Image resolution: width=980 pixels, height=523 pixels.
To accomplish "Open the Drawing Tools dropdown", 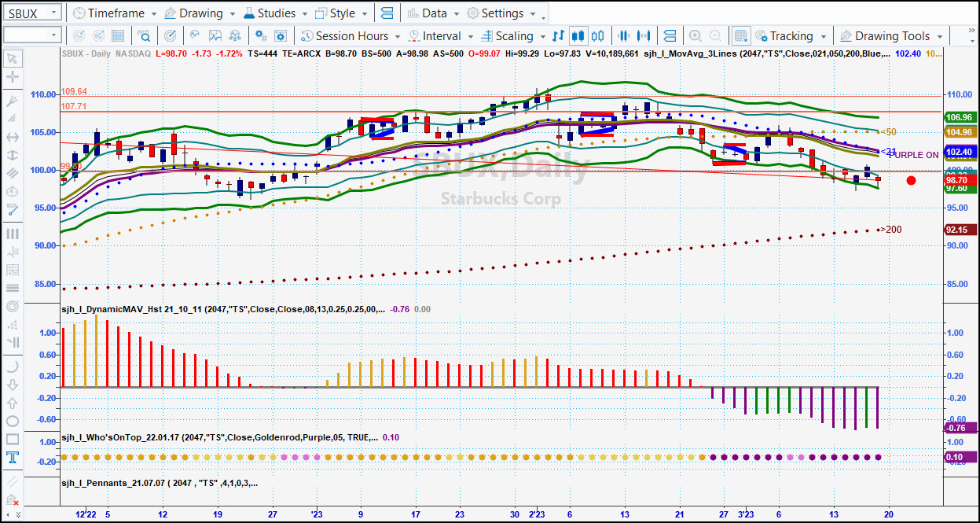I will [892, 35].
